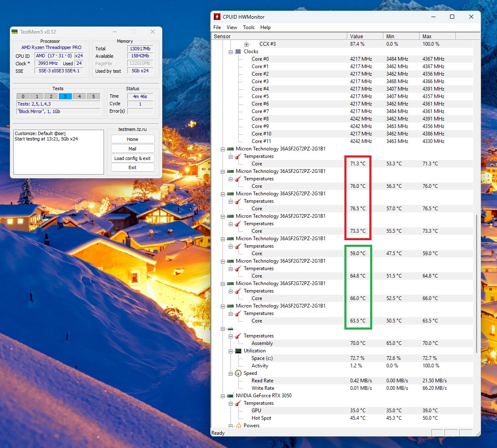The height and width of the screenshot is (448, 497).
Task: Open the Help menu in HWMonitor
Action: pos(265,27)
